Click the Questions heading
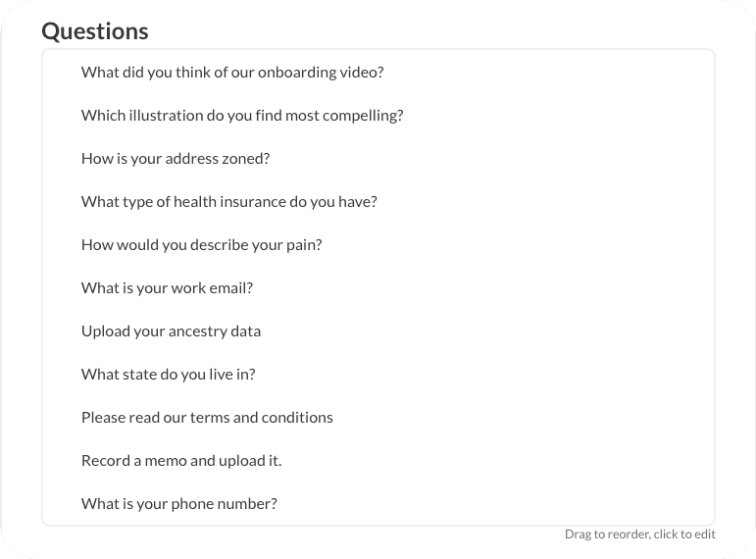Screen dimensions: 756x559 point(95,31)
